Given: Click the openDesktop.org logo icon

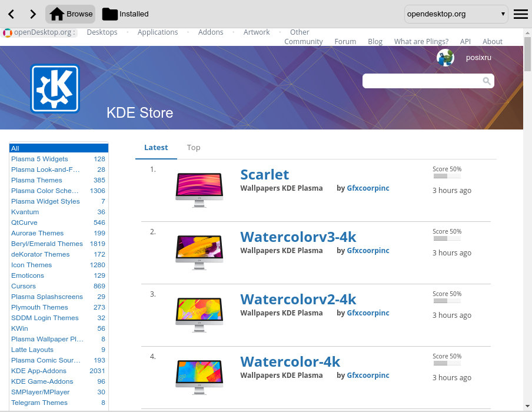Looking at the screenshot, I should pos(7,32).
